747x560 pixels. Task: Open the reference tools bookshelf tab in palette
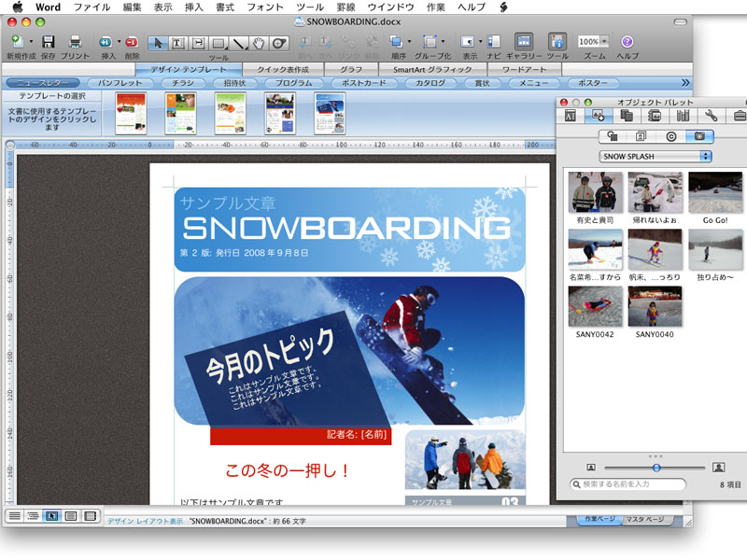pyautogui.click(x=683, y=116)
